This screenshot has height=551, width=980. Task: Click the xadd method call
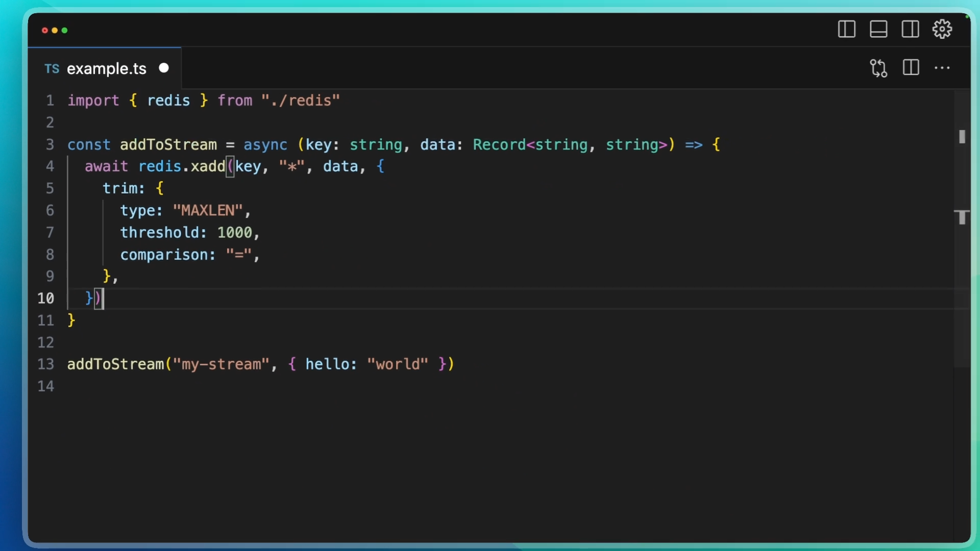[208, 167]
